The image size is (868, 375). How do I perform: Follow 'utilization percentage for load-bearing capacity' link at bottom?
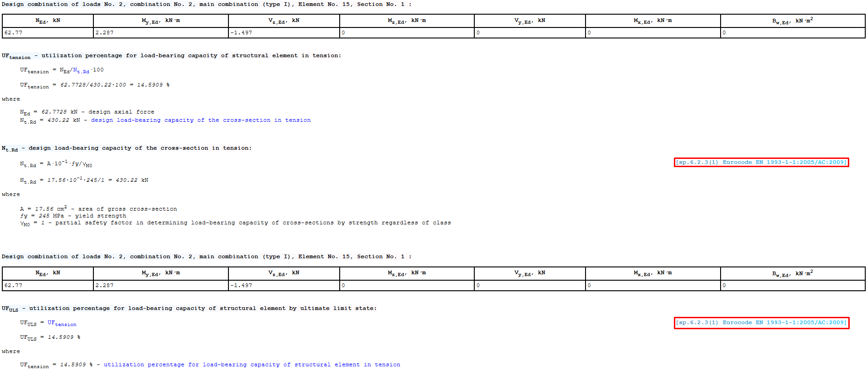coord(252,365)
